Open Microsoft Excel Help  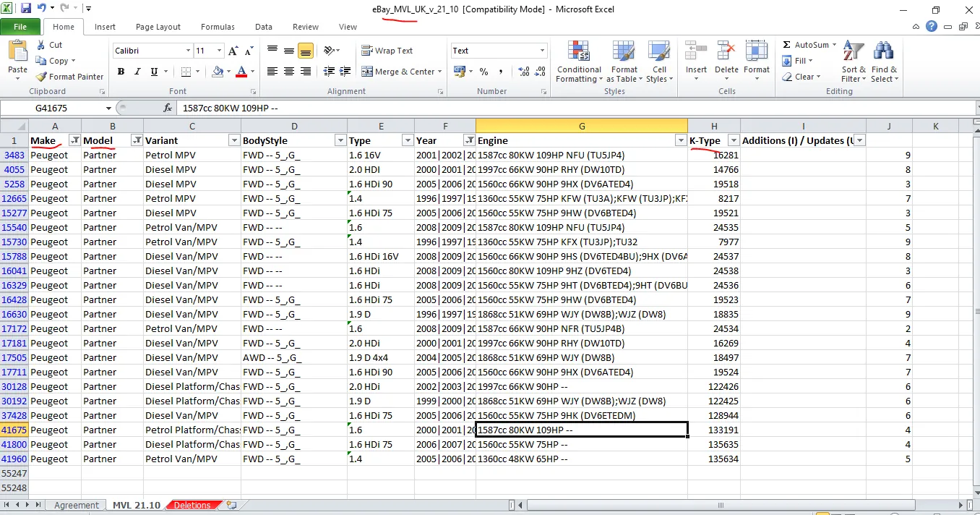click(x=932, y=27)
